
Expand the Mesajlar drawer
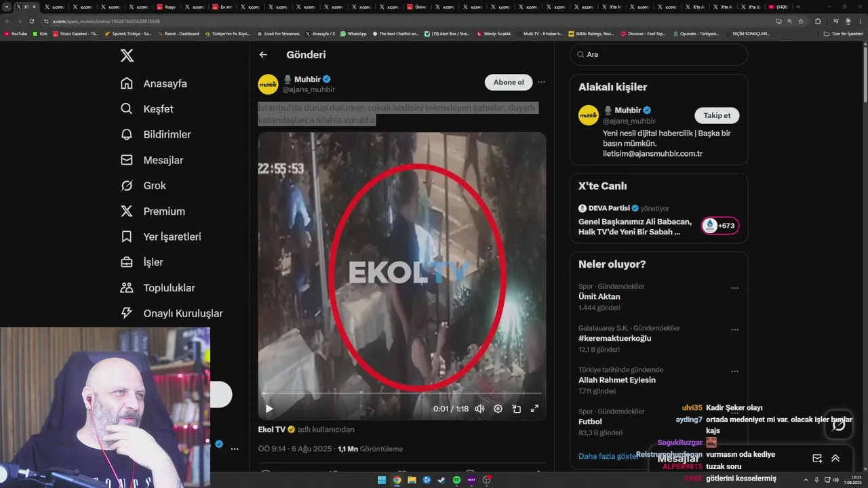click(835, 459)
